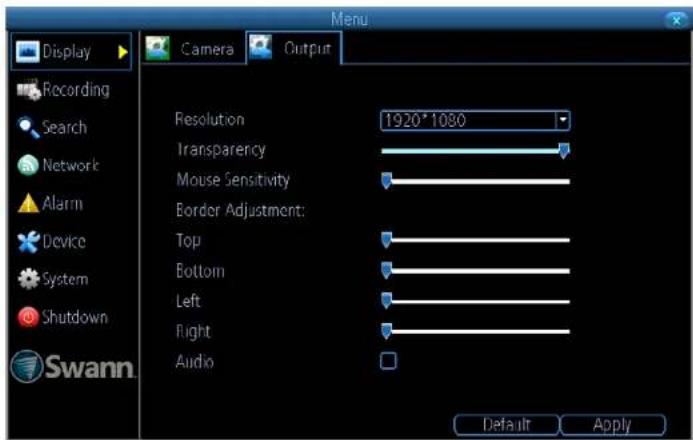
Task: Click the Audio label text
Action: point(194,361)
